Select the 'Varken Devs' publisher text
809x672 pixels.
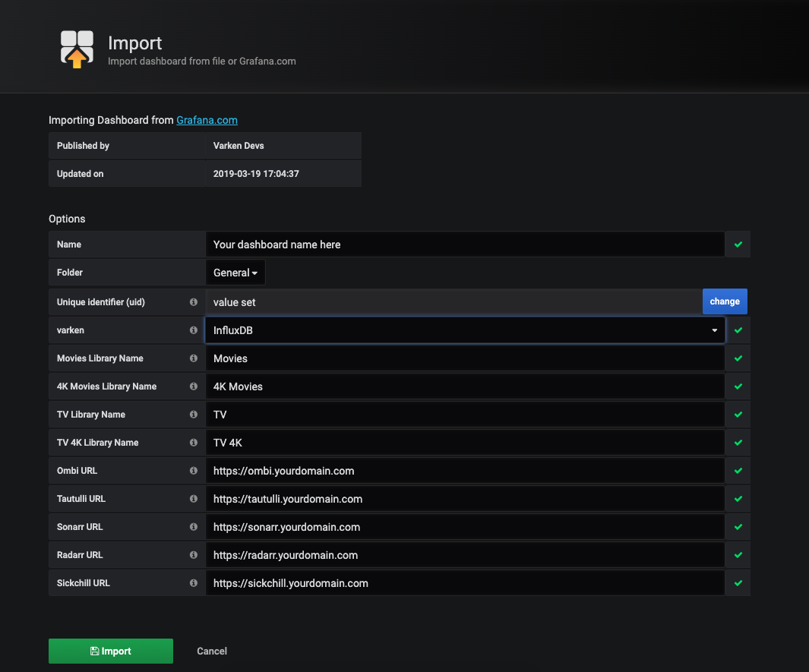pyautogui.click(x=239, y=146)
